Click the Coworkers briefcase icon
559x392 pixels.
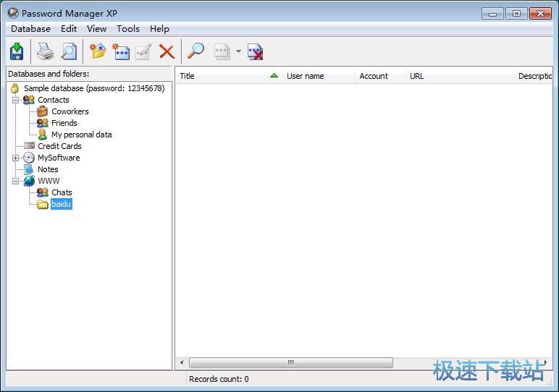pyautogui.click(x=43, y=111)
